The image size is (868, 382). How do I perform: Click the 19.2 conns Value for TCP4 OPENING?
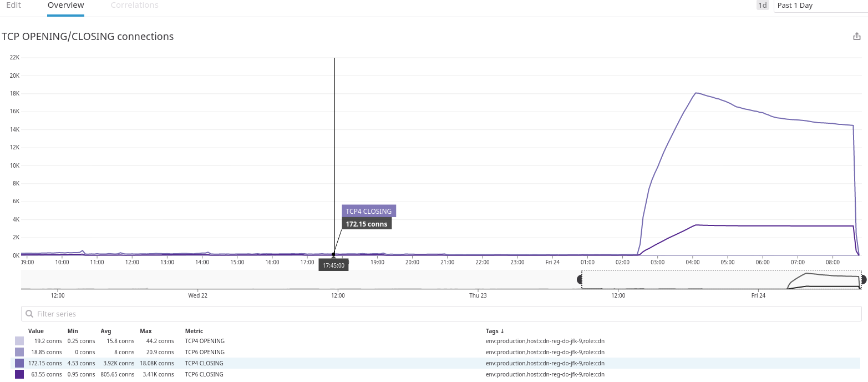[x=48, y=341]
